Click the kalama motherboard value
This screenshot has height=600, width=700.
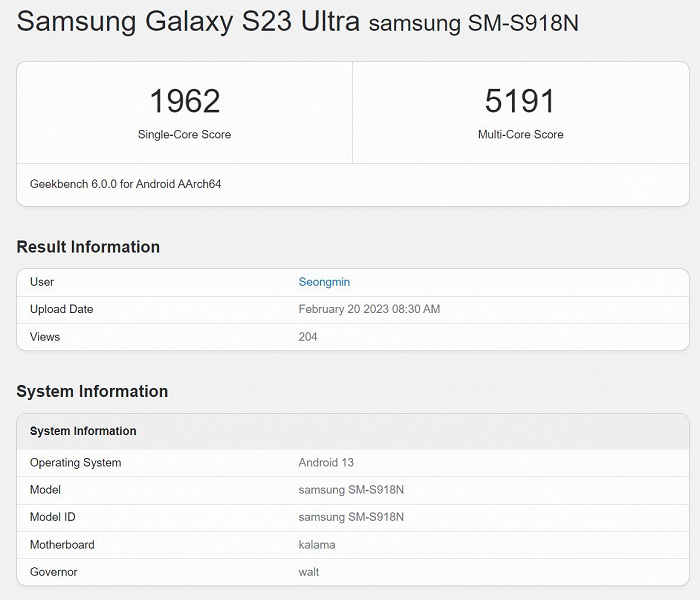click(x=317, y=545)
